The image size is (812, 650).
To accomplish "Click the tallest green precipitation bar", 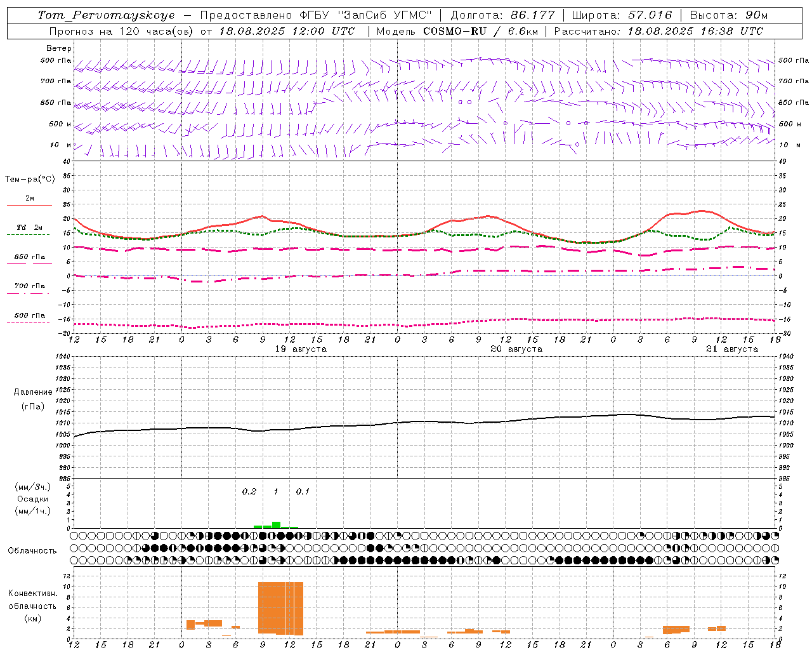I will pyautogui.click(x=276, y=525).
